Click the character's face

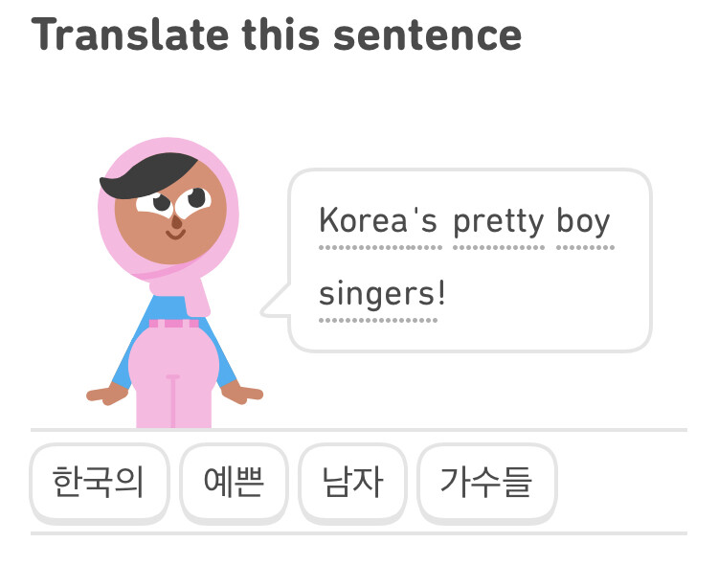click(x=172, y=225)
